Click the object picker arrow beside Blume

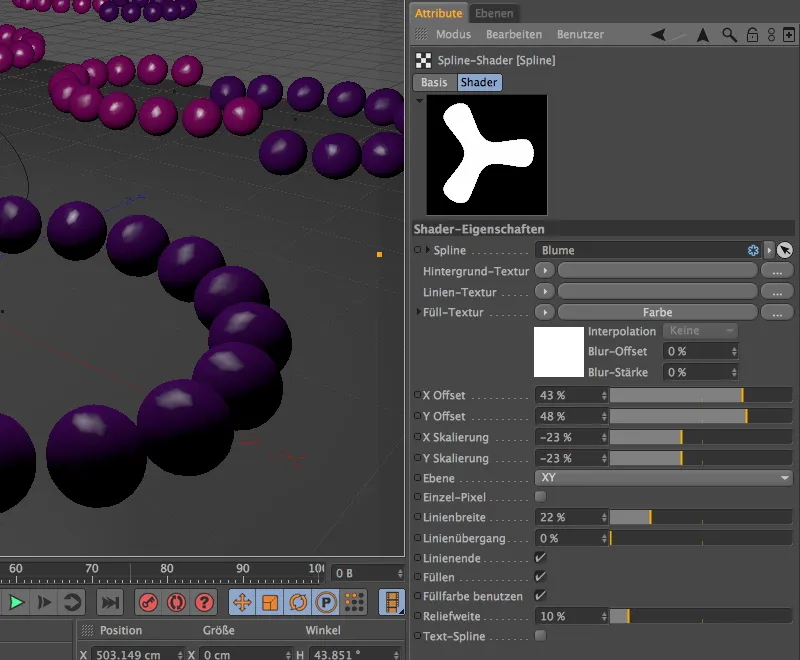point(784,250)
